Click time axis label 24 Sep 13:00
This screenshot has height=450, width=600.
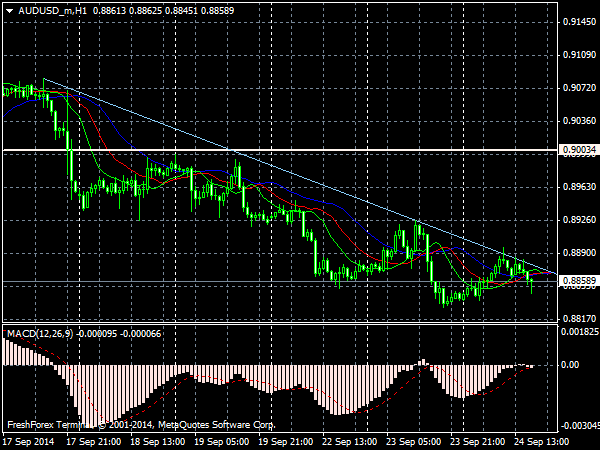542,442
